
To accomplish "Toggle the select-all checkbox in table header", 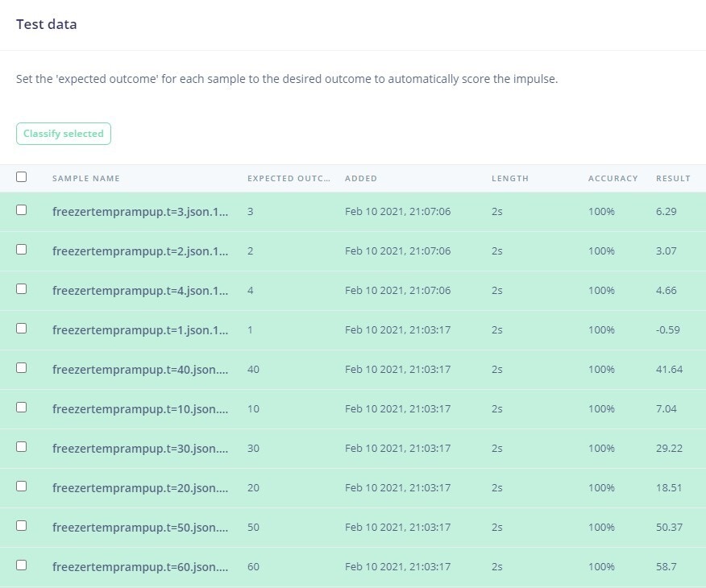I will [x=21, y=177].
